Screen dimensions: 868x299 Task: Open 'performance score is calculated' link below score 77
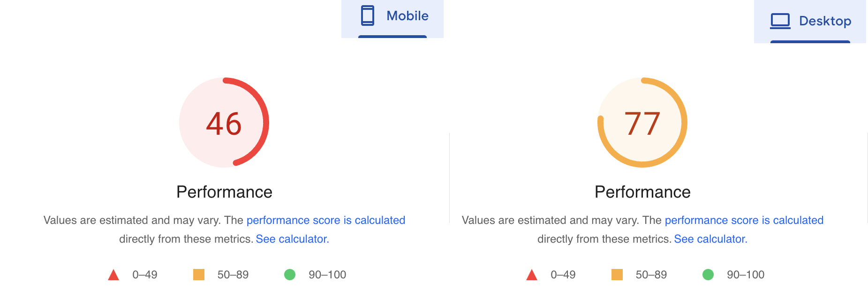(744, 220)
